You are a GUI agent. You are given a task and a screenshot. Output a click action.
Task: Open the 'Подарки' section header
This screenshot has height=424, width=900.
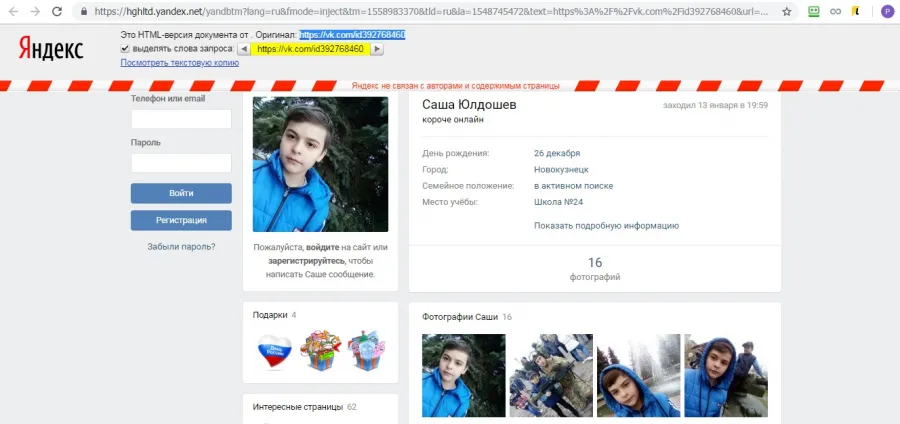tap(274, 315)
